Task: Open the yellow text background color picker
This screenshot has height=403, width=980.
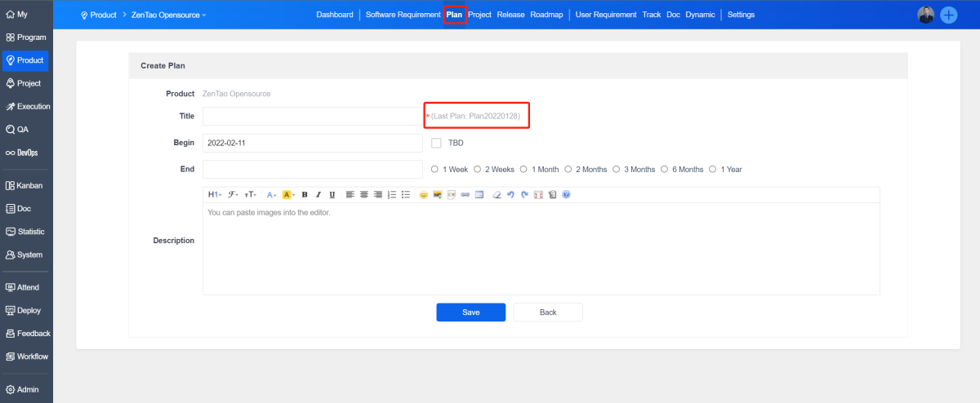Action: pyautogui.click(x=288, y=195)
